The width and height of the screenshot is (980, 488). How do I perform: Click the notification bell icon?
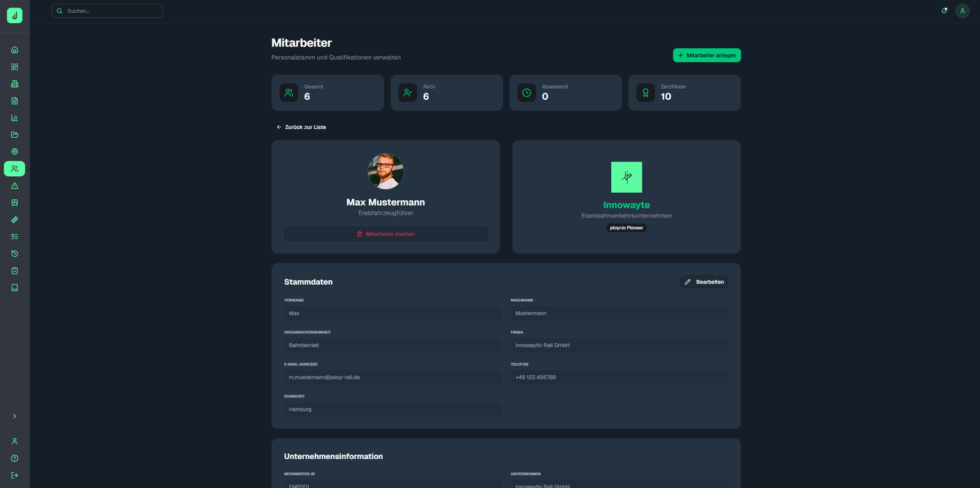(944, 11)
